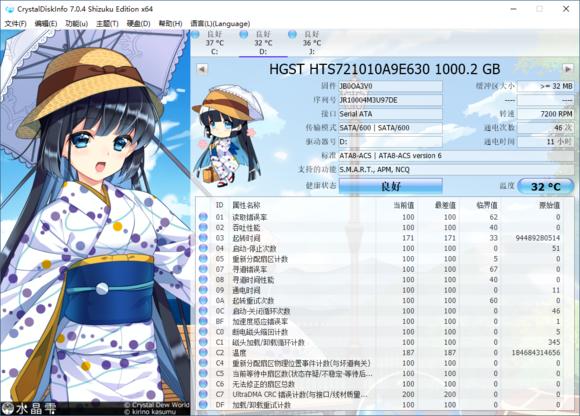This screenshot has height=416, width=580.
Task: Click the 原始值 column header
Action: point(549,205)
